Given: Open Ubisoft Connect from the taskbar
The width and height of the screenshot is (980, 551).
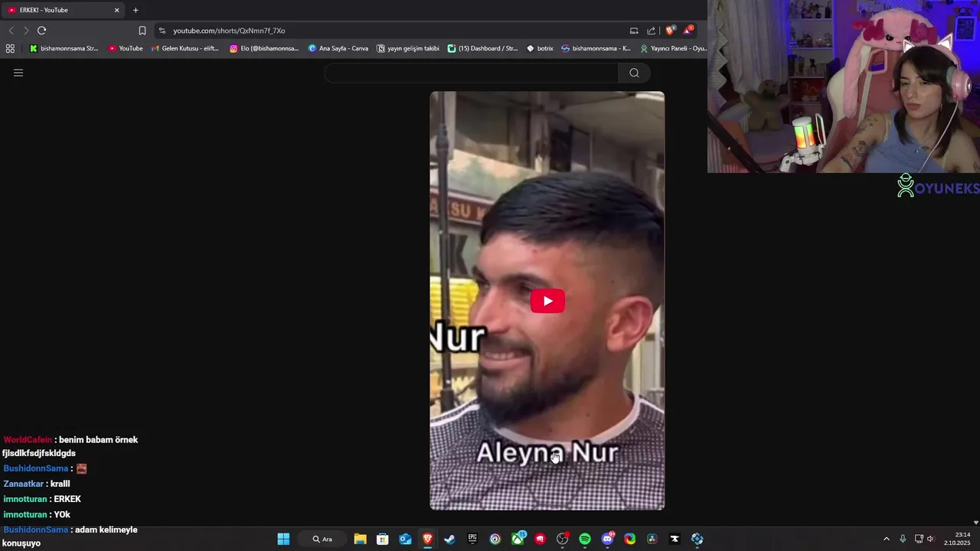Looking at the screenshot, I should tap(495, 539).
